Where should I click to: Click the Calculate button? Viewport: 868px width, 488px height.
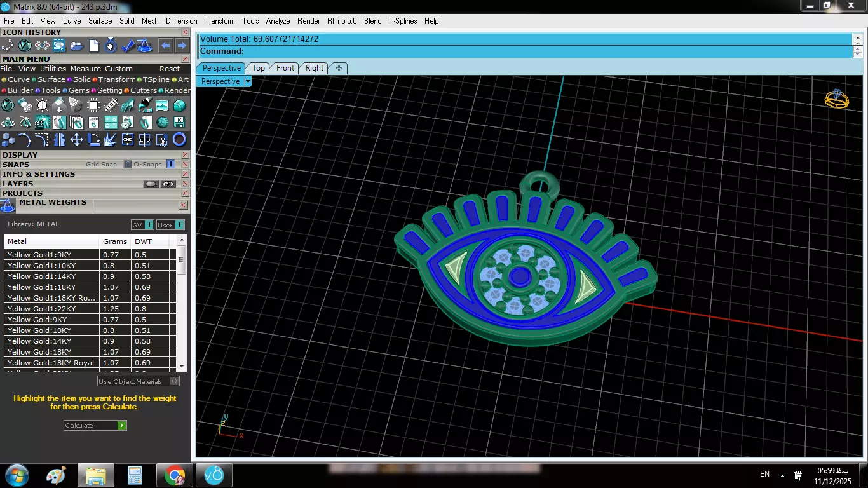(95, 425)
